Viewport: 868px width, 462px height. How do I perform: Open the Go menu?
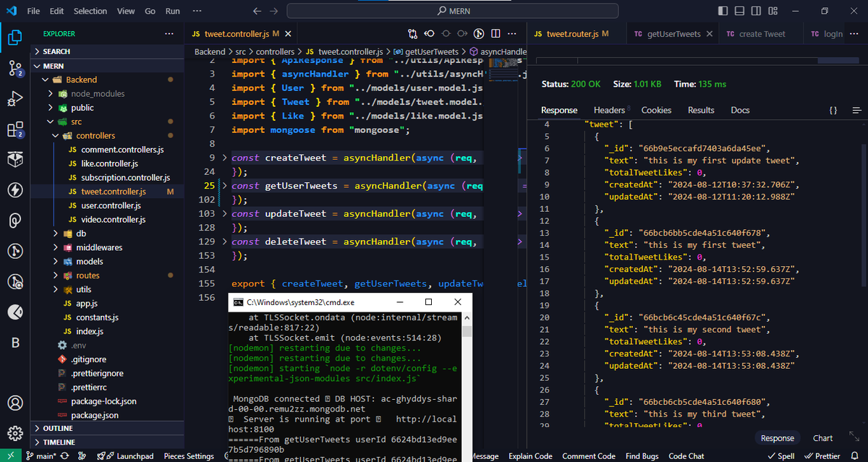[150, 11]
